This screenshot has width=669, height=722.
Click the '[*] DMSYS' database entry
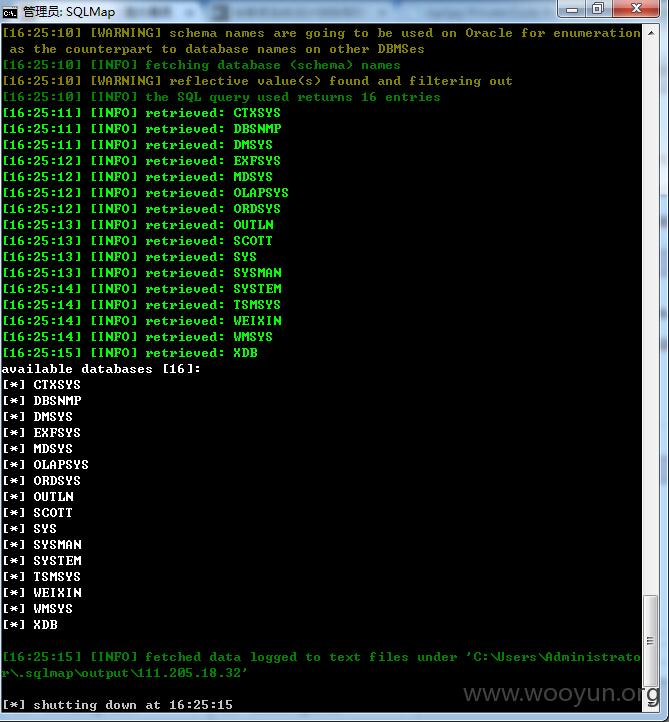38,417
